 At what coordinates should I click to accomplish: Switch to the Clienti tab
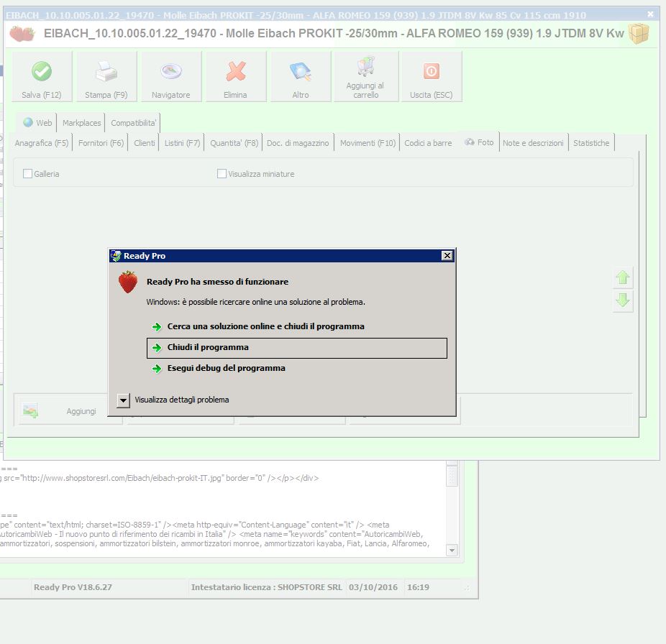click(145, 143)
